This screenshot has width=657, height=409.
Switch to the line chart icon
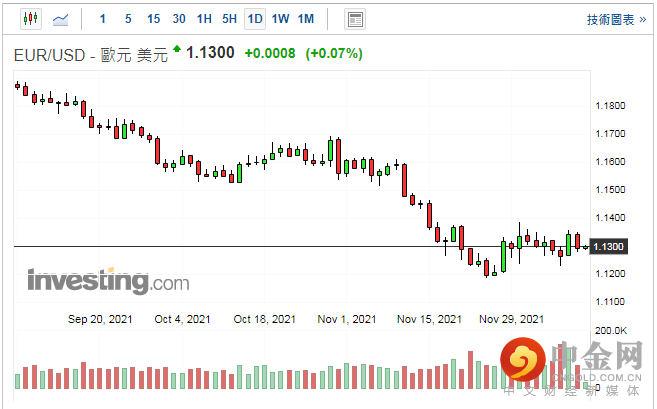60,19
